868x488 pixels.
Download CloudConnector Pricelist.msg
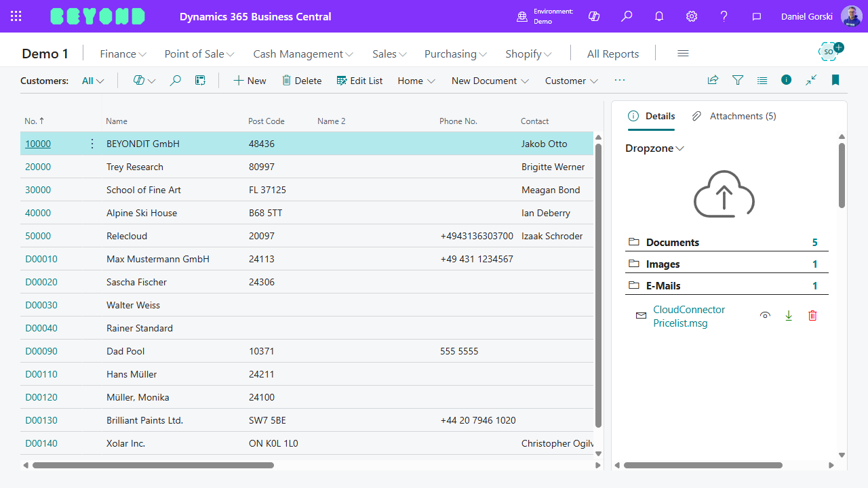[x=789, y=316]
